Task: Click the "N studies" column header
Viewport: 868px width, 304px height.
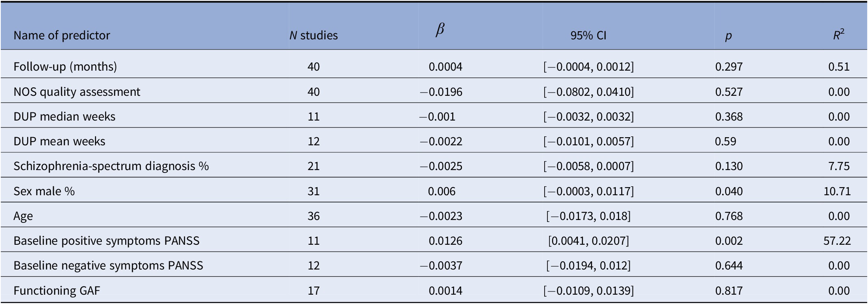Action: (x=313, y=35)
